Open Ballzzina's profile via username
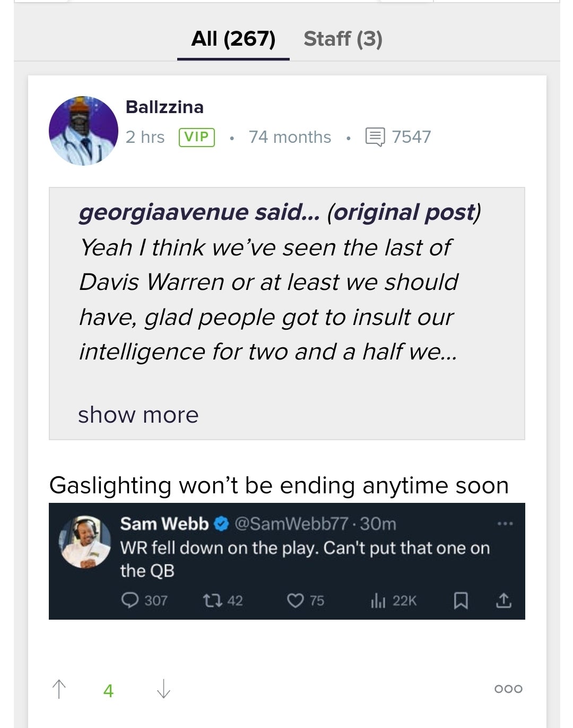The height and width of the screenshot is (728, 573). coord(164,107)
